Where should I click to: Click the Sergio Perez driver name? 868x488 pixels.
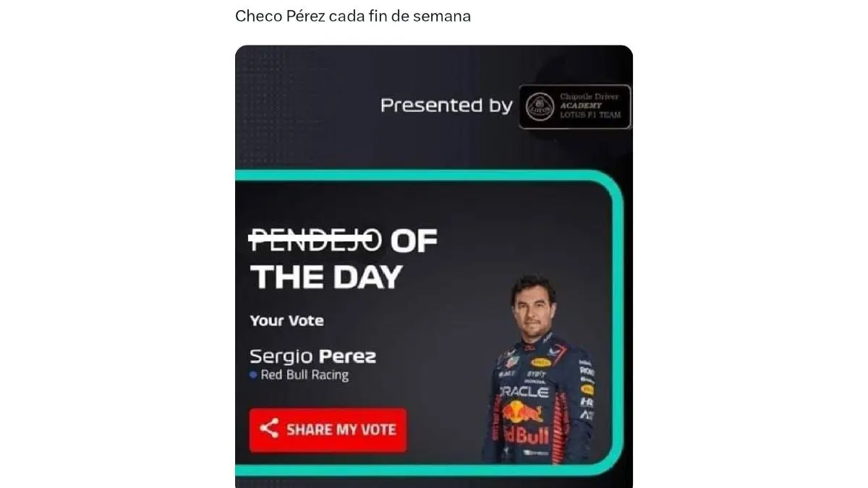pos(312,356)
